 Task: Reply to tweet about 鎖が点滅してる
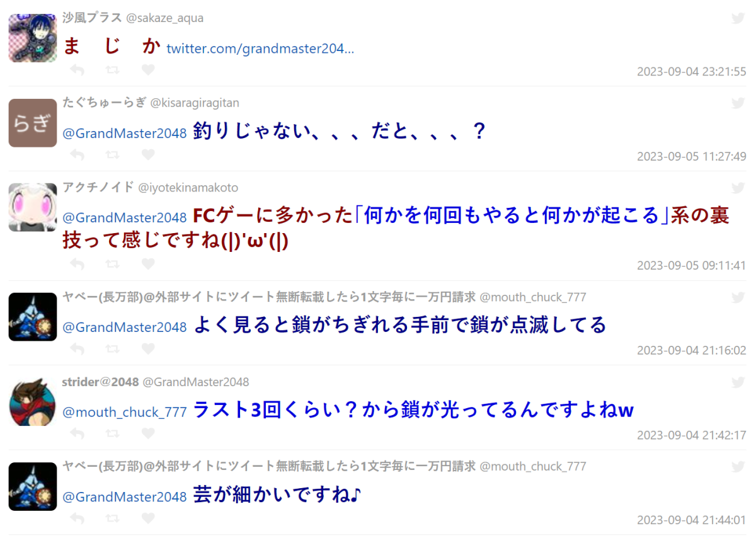click(77, 348)
